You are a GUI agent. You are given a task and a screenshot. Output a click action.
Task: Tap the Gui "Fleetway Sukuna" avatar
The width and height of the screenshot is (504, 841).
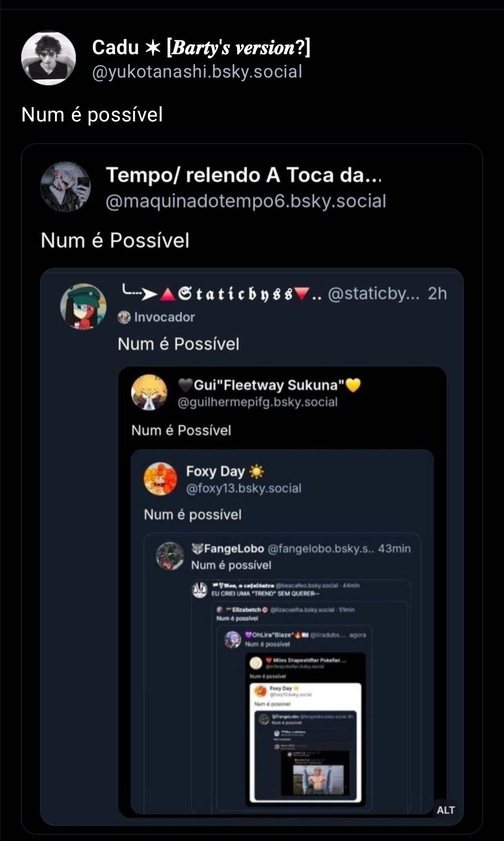[149, 393]
